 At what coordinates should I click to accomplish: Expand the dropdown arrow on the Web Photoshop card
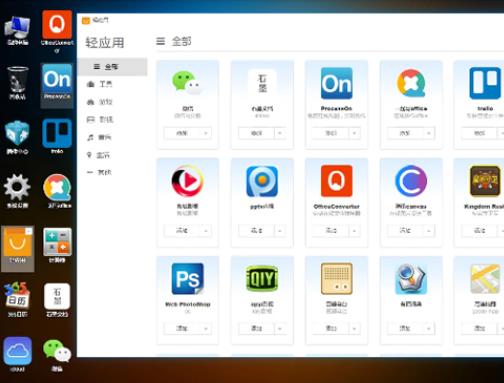(x=206, y=328)
